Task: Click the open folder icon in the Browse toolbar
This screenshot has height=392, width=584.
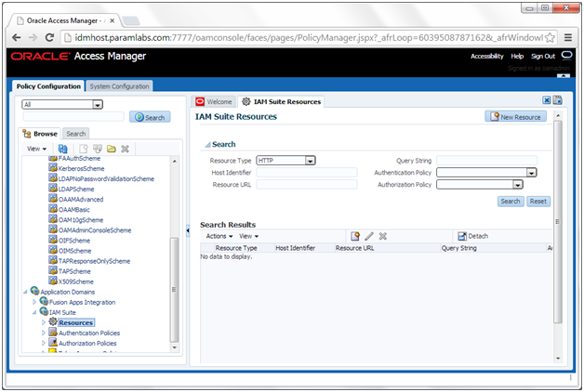Action: pyautogui.click(x=112, y=149)
